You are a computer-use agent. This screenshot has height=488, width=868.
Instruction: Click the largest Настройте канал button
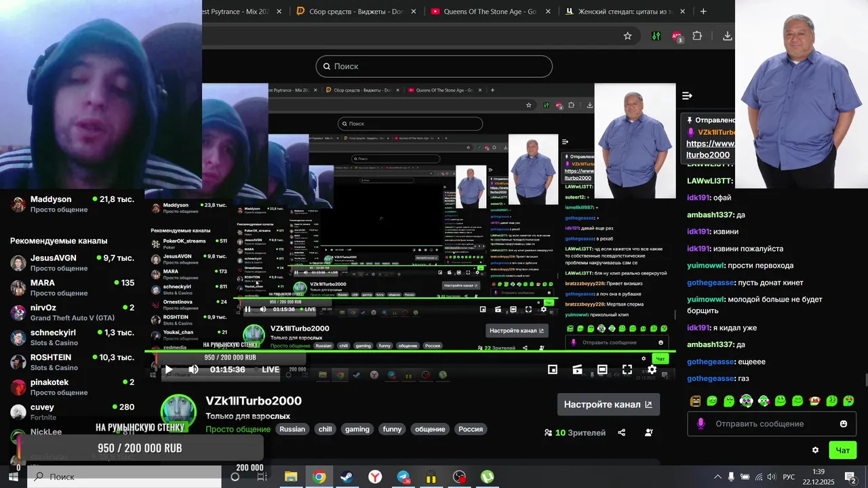click(x=608, y=404)
